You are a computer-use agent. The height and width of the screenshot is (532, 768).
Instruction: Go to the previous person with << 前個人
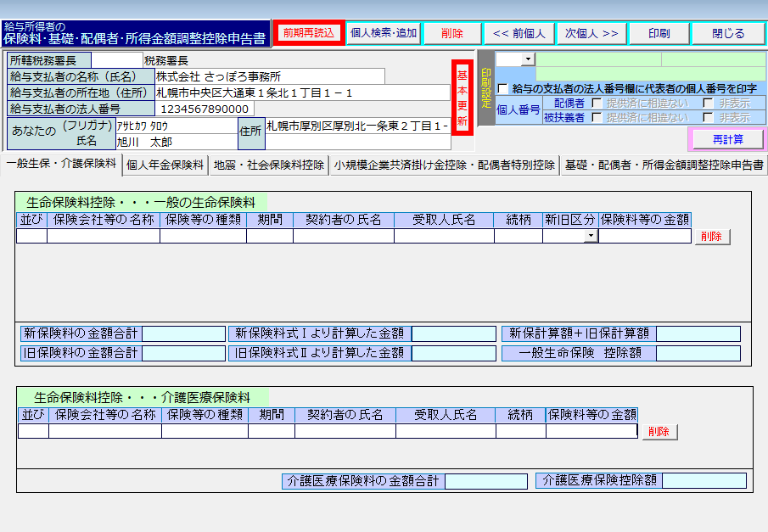519,34
